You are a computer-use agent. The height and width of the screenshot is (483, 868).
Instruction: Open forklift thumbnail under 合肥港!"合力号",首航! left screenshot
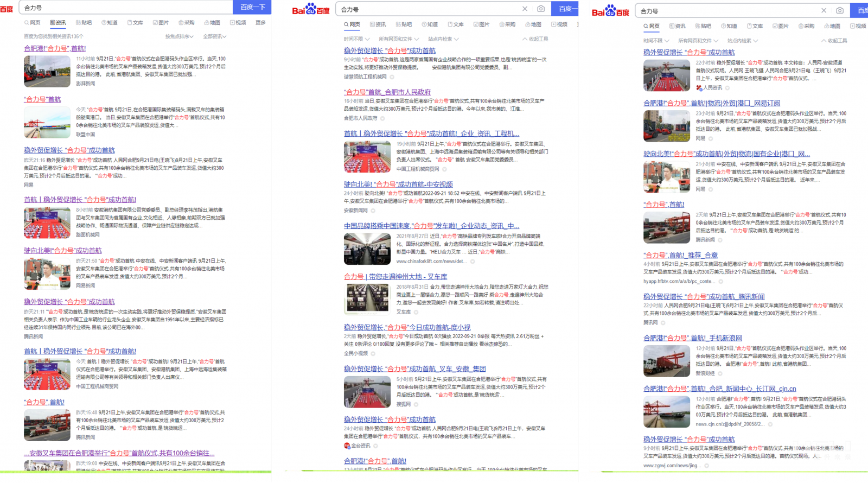tap(47, 72)
